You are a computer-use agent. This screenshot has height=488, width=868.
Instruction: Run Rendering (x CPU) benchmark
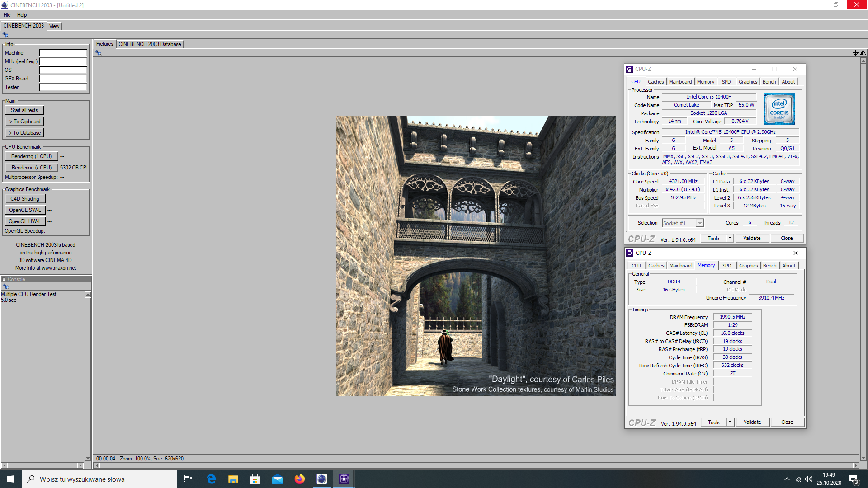pyautogui.click(x=32, y=168)
